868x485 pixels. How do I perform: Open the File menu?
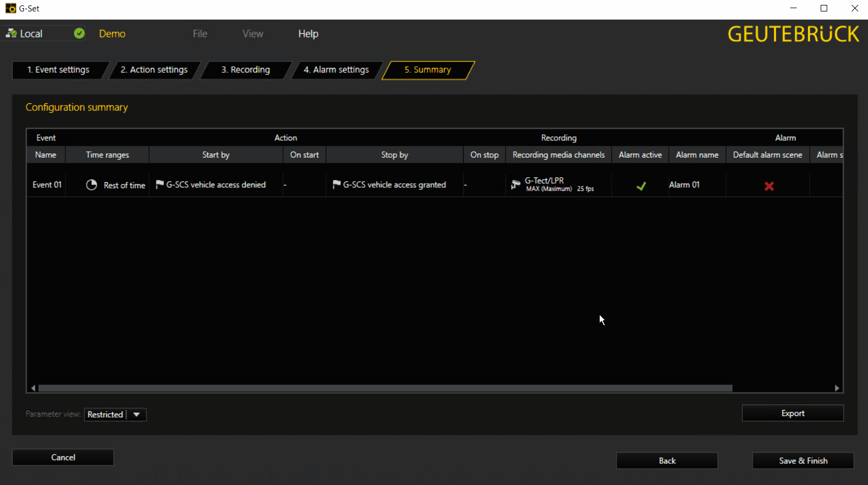(x=200, y=34)
